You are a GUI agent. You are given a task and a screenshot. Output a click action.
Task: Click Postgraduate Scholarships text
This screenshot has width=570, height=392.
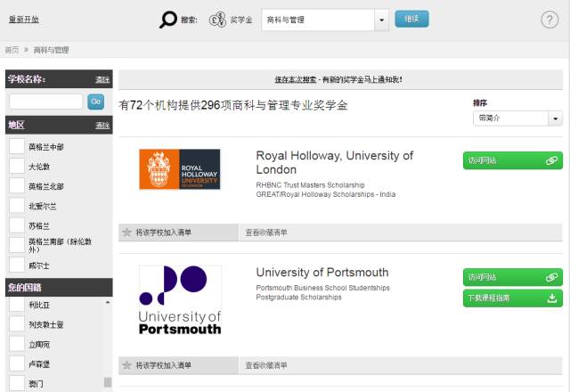point(299,298)
